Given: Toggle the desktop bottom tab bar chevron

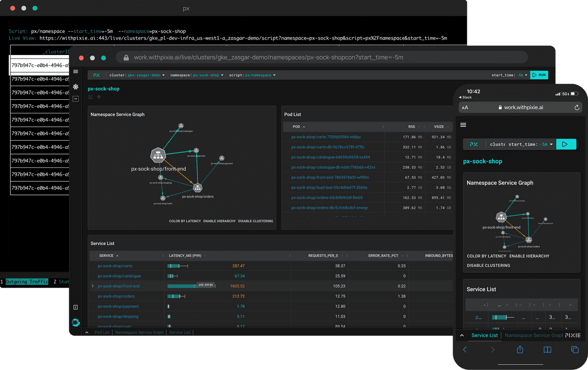Looking at the screenshot, I should pyautogui.click(x=87, y=332).
